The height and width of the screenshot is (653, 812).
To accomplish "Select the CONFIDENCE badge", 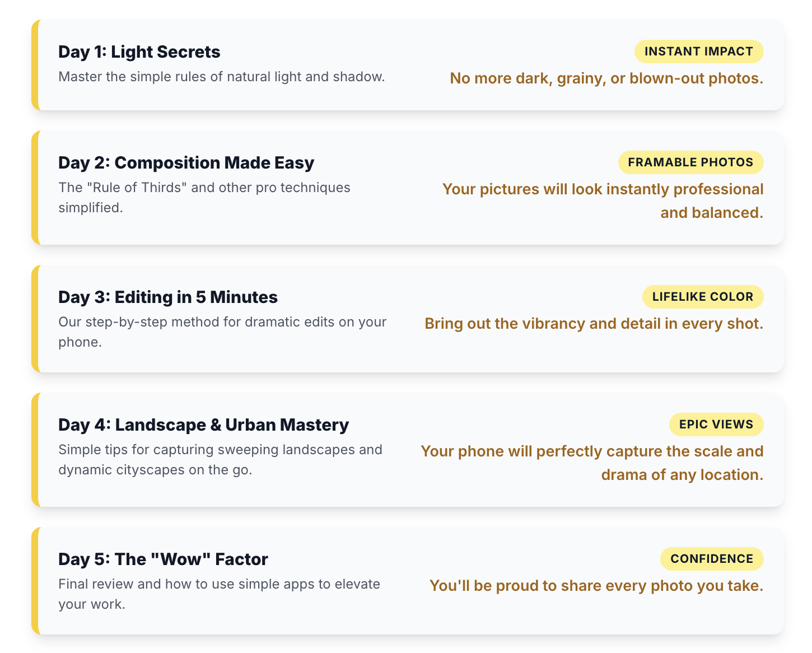I will tap(711, 559).
